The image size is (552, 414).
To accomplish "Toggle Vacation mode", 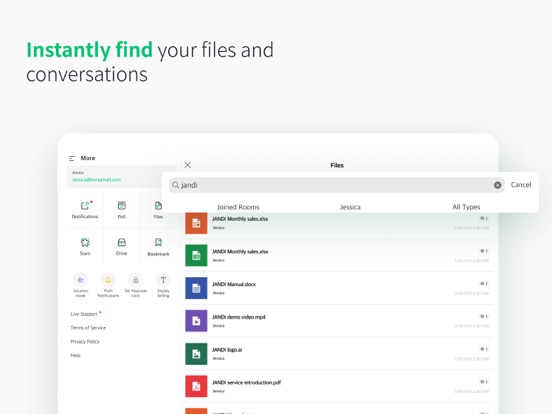I will 81,280.
